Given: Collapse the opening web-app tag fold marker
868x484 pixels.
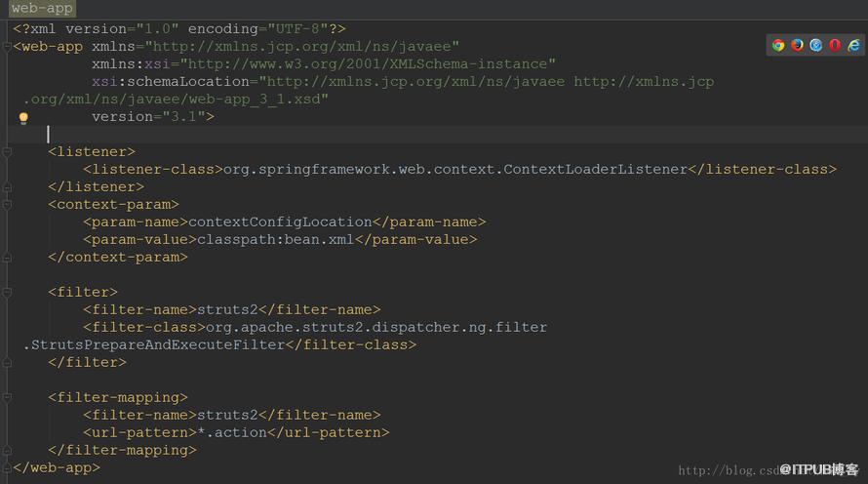Looking at the screenshot, I should tap(7, 47).
